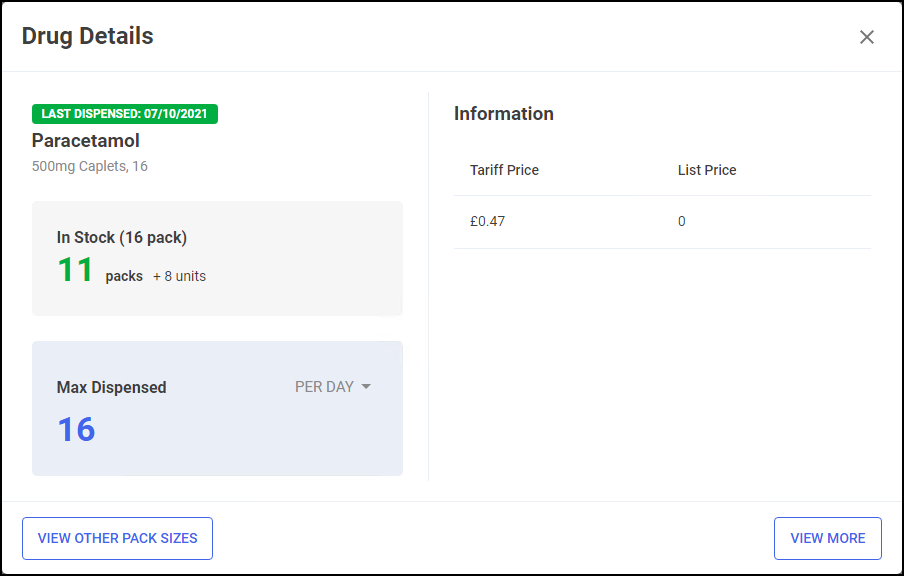Click the List Price column header

[707, 170]
